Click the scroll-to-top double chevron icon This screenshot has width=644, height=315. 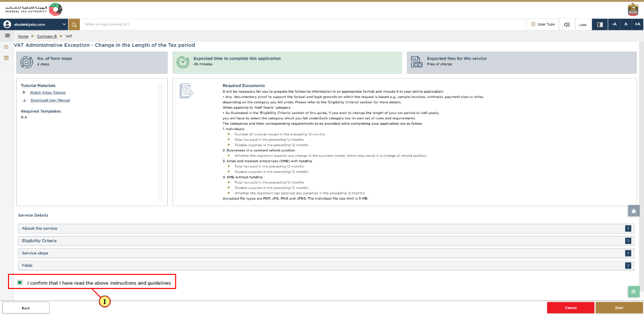634,292
